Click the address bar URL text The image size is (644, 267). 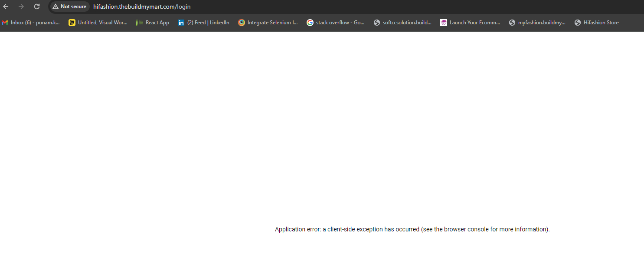click(142, 7)
